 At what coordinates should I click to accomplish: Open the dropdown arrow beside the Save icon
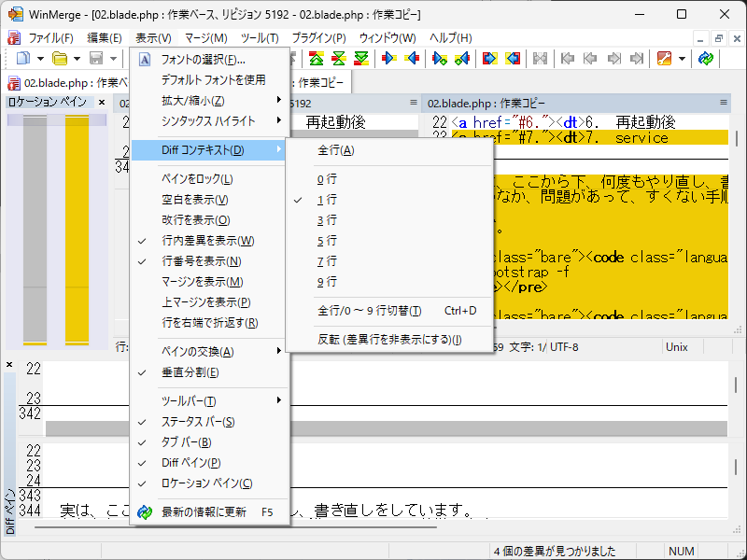113,59
